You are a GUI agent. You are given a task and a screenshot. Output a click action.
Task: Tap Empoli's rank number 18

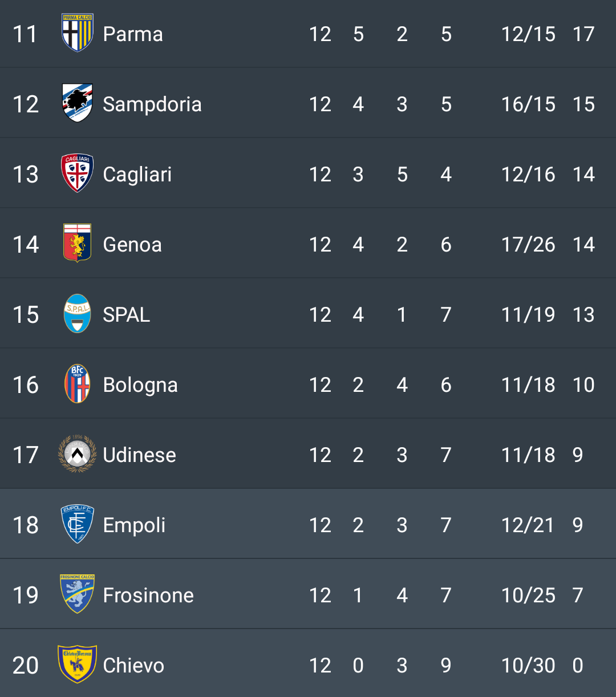tap(26, 525)
